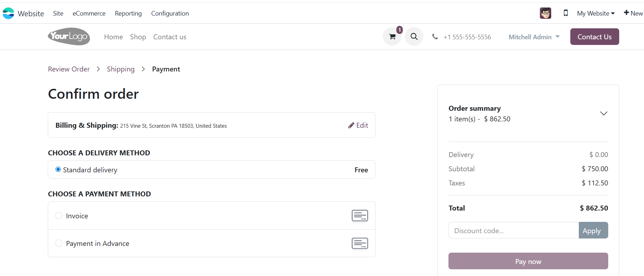Open the eCommerce menu
This screenshot has width=644, height=276.
pos(89,13)
